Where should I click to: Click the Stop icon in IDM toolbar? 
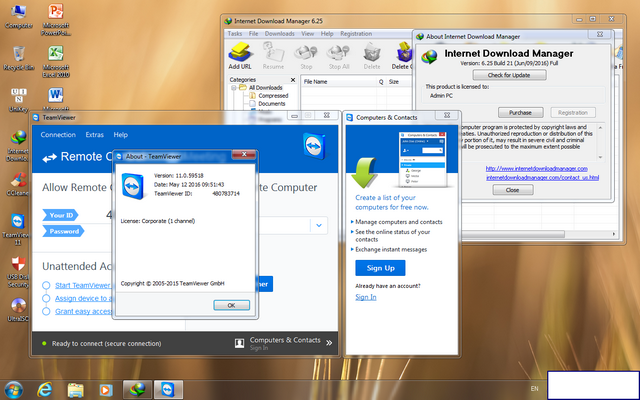coord(306,56)
